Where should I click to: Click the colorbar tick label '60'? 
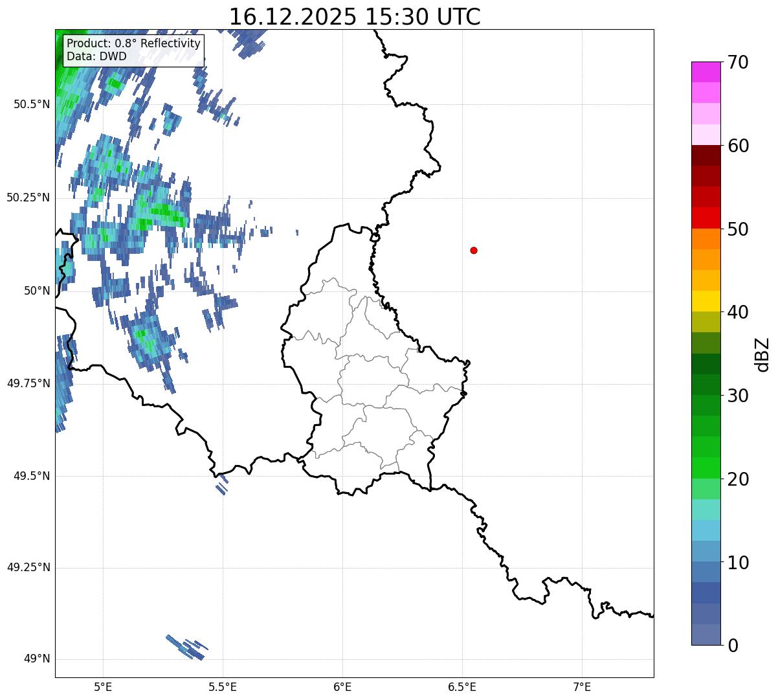(x=737, y=146)
